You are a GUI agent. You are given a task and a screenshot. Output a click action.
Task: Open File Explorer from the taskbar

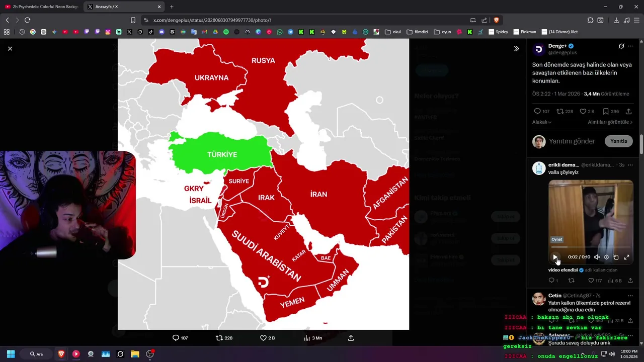tap(135, 354)
